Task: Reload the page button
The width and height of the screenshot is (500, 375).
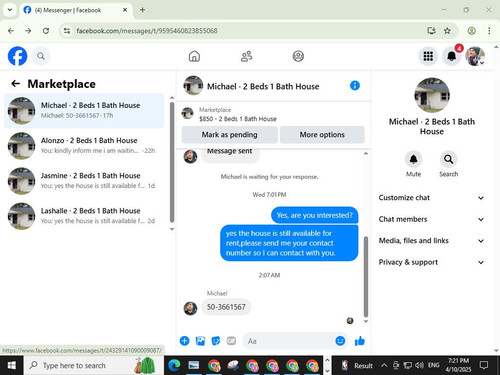Action: (x=46, y=31)
